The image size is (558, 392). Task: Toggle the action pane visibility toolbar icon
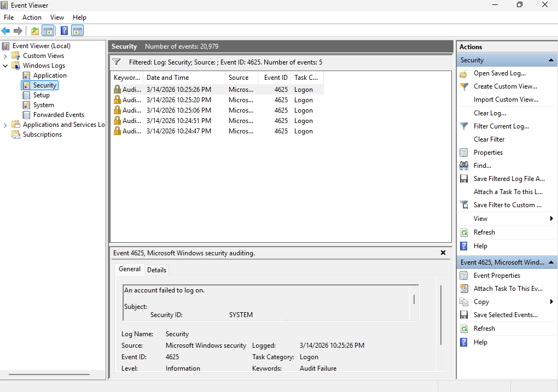tap(77, 31)
